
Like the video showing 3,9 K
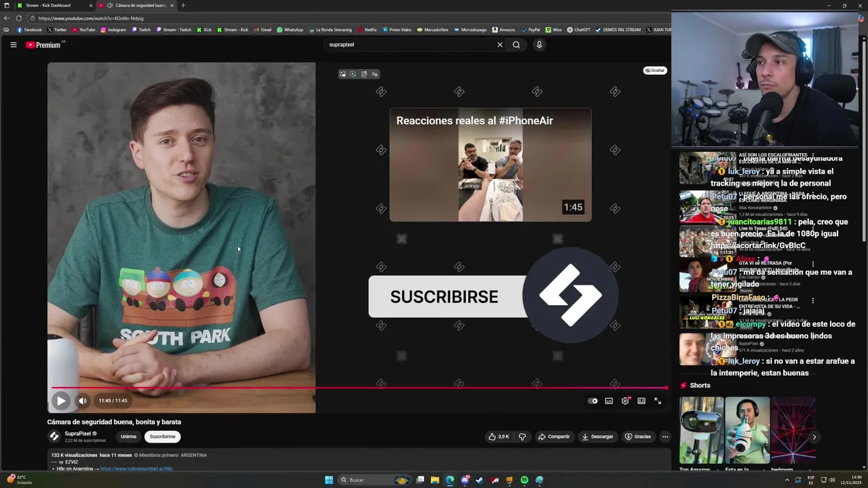click(x=498, y=436)
